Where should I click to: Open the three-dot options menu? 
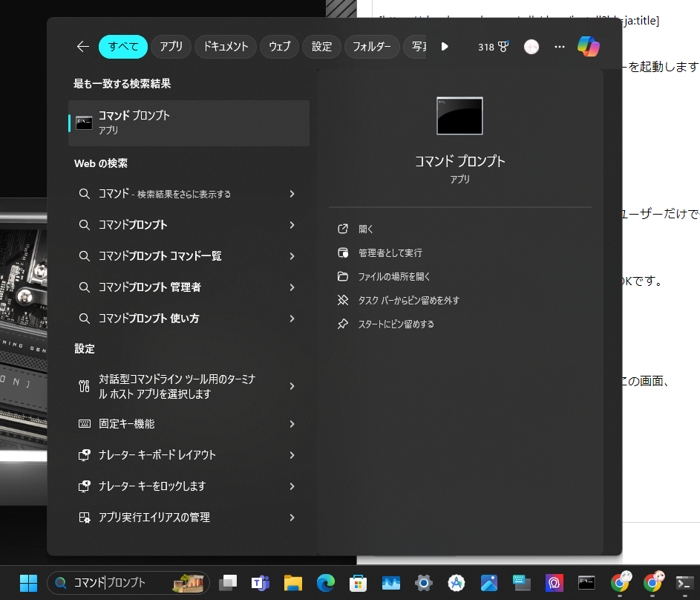[x=560, y=47]
